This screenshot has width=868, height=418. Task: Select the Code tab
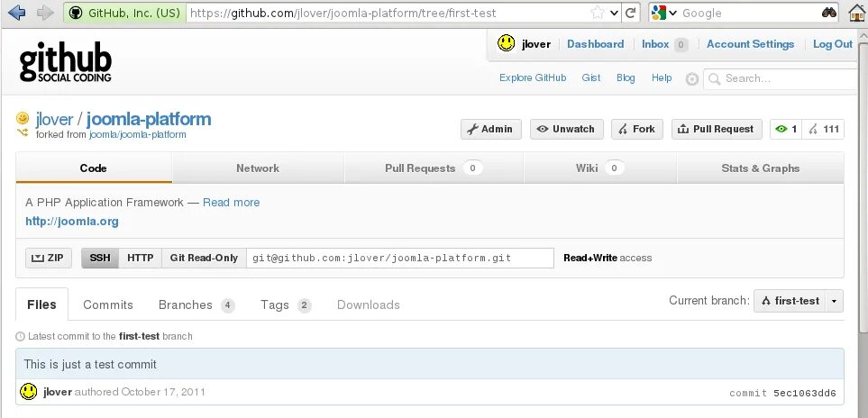94,168
